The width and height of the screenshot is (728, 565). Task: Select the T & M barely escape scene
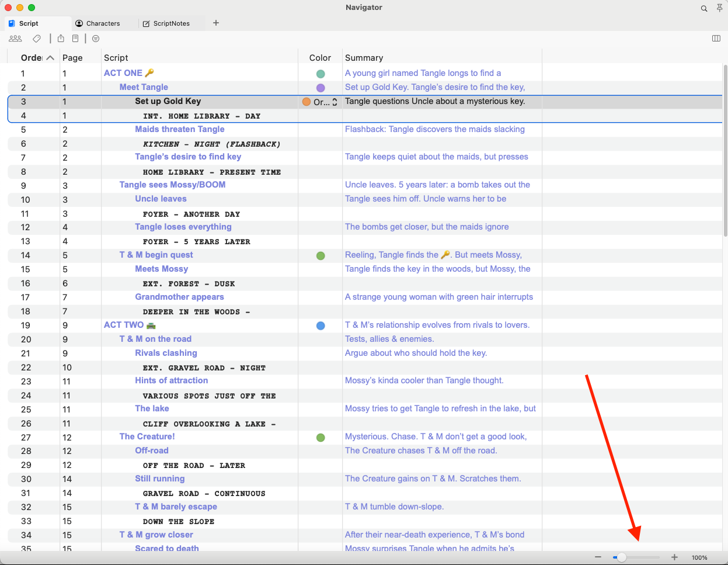[176, 507]
